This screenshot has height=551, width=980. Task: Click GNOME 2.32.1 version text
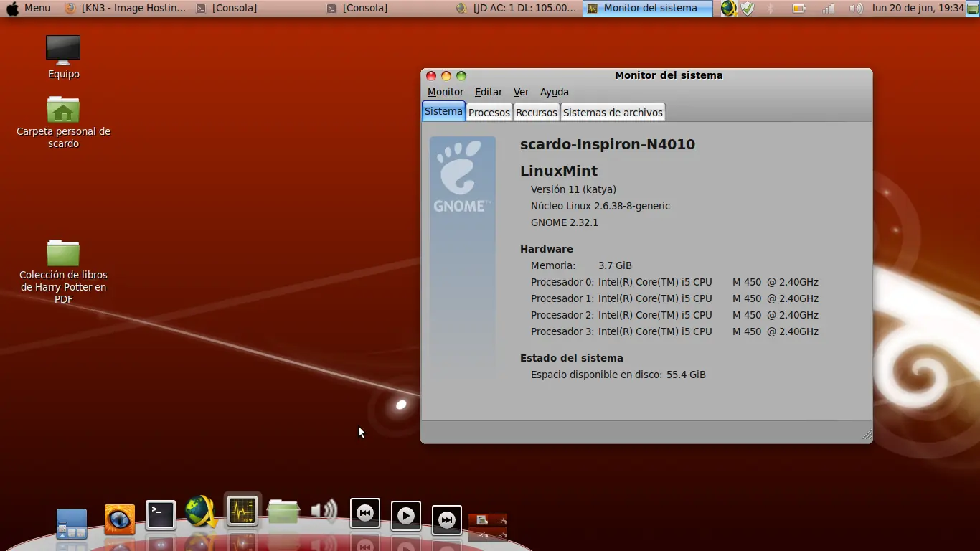(565, 222)
